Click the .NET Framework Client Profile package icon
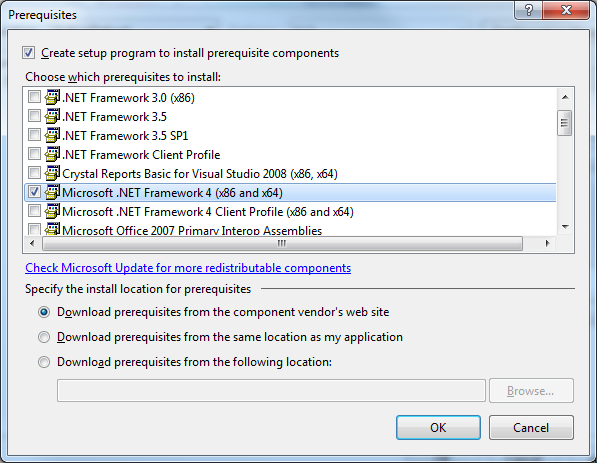 tap(52, 154)
